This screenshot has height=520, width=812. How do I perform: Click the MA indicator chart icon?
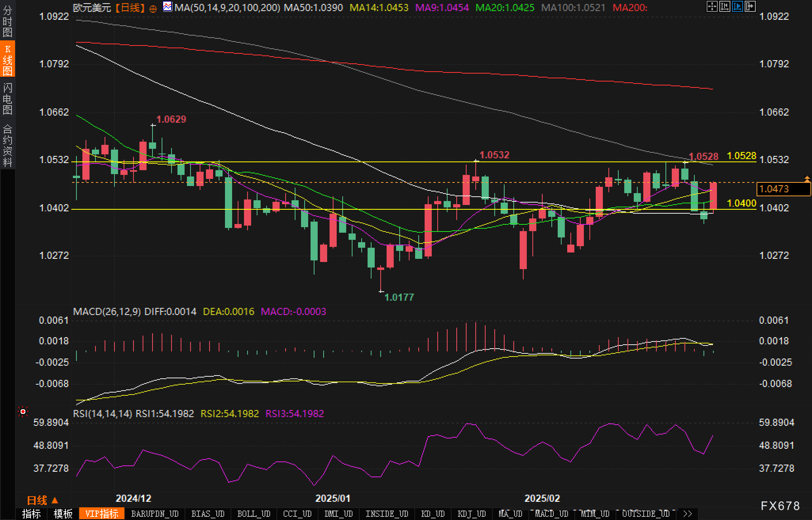coord(168,7)
